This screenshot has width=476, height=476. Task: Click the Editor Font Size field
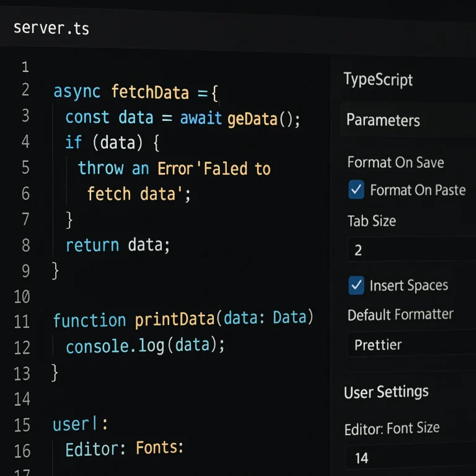(x=411, y=458)
